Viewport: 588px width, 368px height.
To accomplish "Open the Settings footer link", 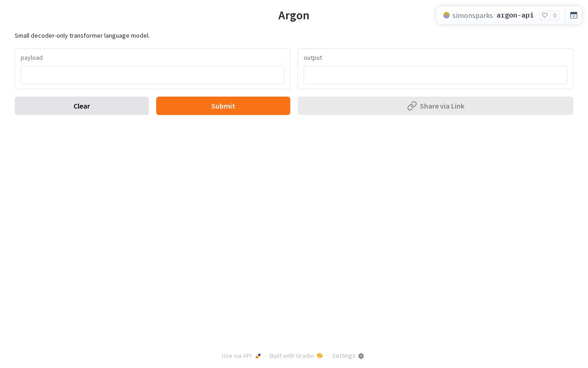I will click(348, 356).
